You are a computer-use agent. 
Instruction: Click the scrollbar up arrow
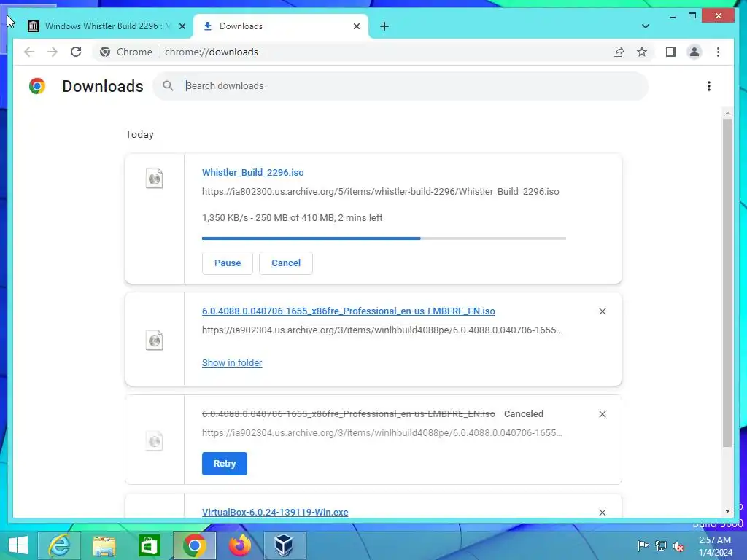[x=727, y=113]
